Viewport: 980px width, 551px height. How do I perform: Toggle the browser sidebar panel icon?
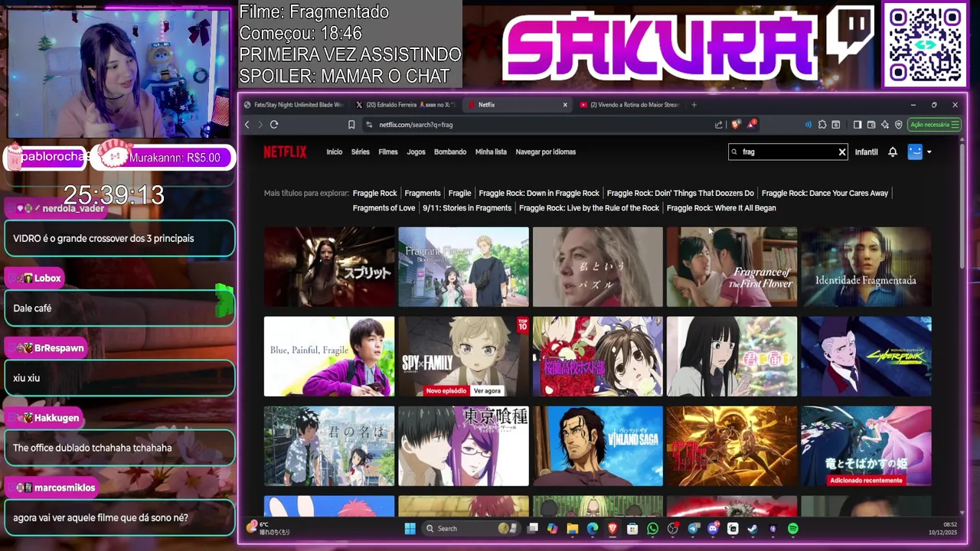tap(857, 125)
